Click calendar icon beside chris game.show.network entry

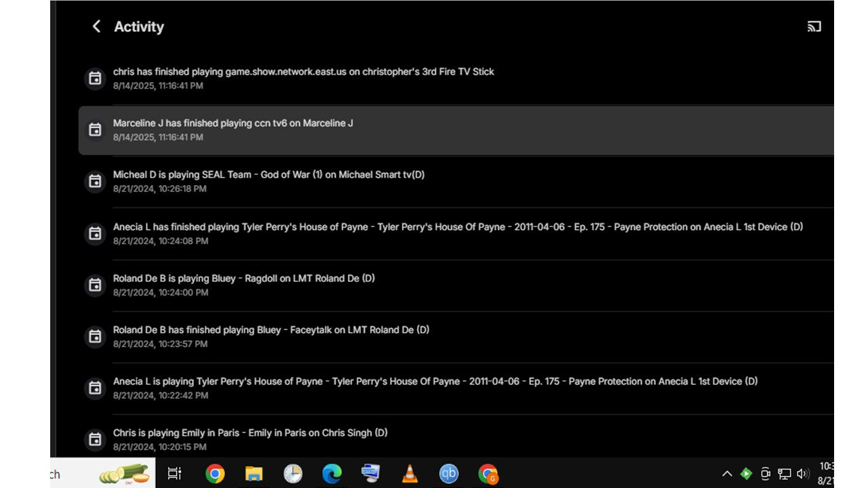pyautogui.click(x=95, y=79)
